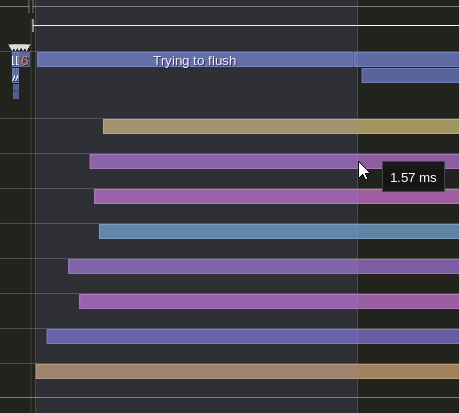Image resolution: width=459 pixels, height=413 pixels.
Task: Click the double grey tick marks at top left
Action: pos(31,6)
